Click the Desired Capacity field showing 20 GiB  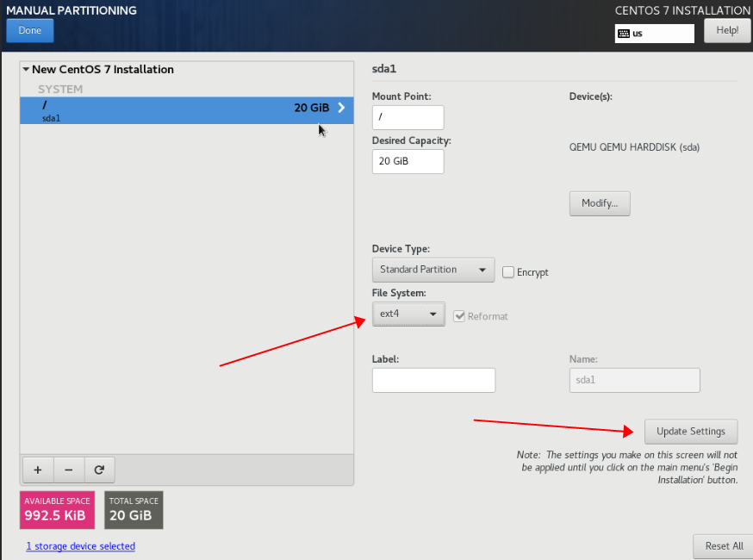point(408,161)
